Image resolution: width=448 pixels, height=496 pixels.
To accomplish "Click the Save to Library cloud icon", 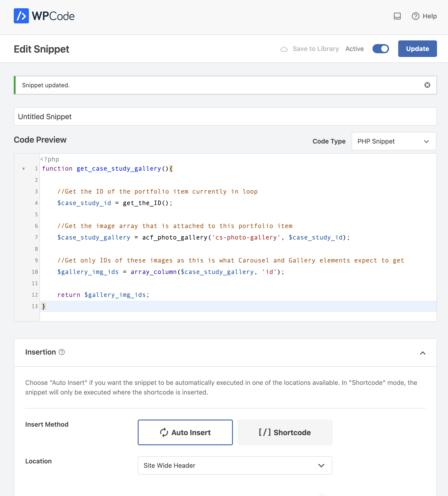I will pyautogui.click(x=284, y=49).
